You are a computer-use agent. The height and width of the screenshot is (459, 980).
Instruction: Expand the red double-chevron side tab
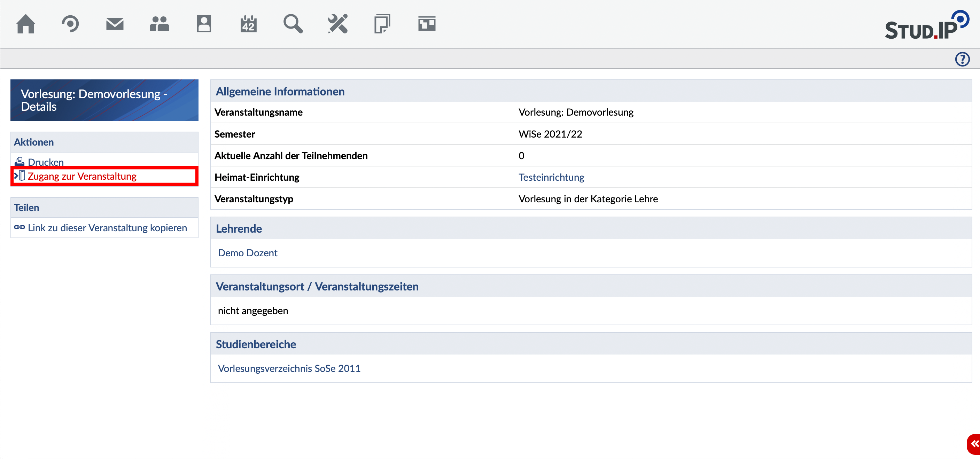point(974,444)
